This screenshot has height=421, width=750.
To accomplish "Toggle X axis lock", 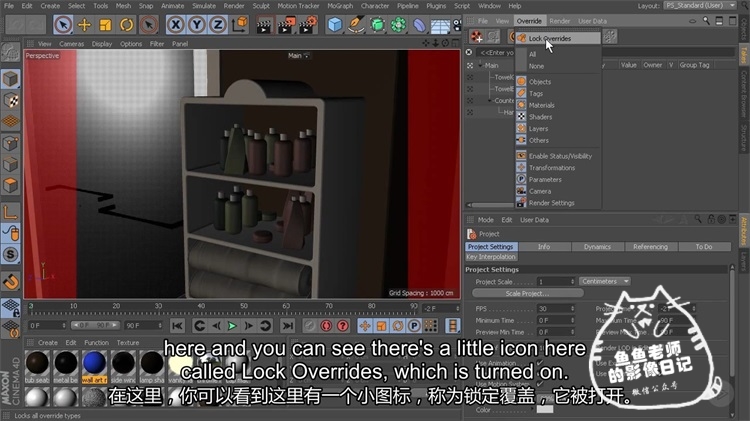I will tap(176, 24).
